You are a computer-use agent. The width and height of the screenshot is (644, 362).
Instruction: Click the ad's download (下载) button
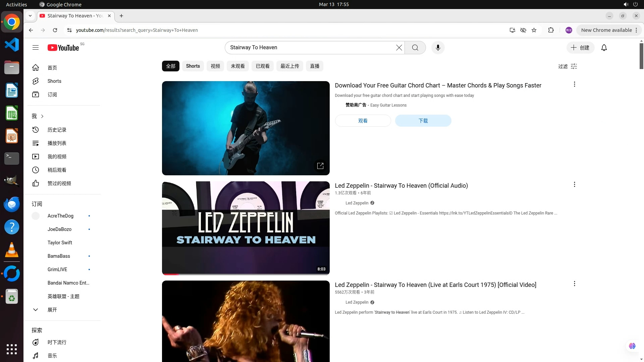point(423,121)
